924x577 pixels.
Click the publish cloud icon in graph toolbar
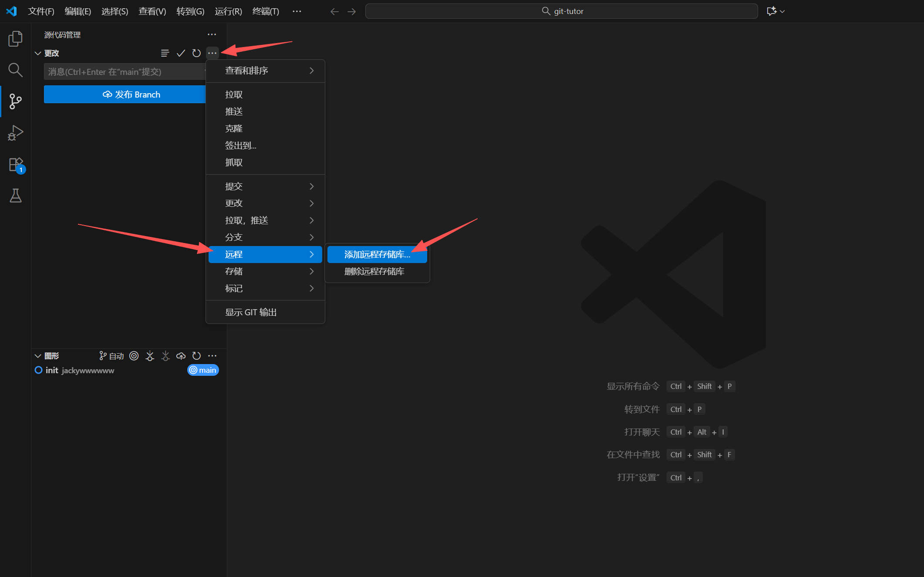[x=181, y=356]
